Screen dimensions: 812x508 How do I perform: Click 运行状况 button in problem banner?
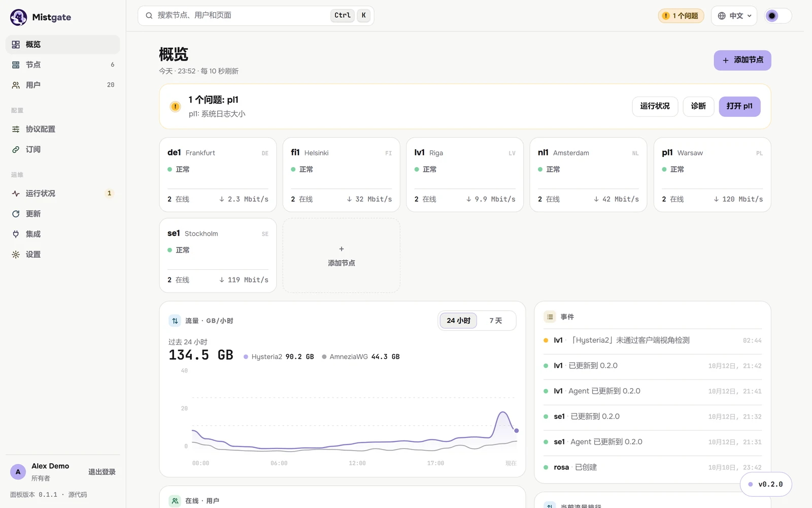[x=655, y=107]
